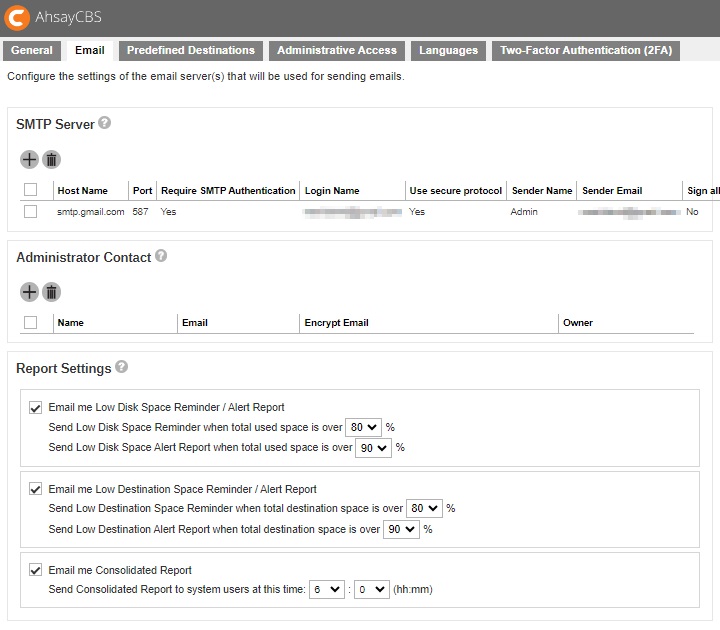Screen dimensions: 720x630
Task: Select the smtp.gmail.com server checkbox
Action: (x=30, y=212)
